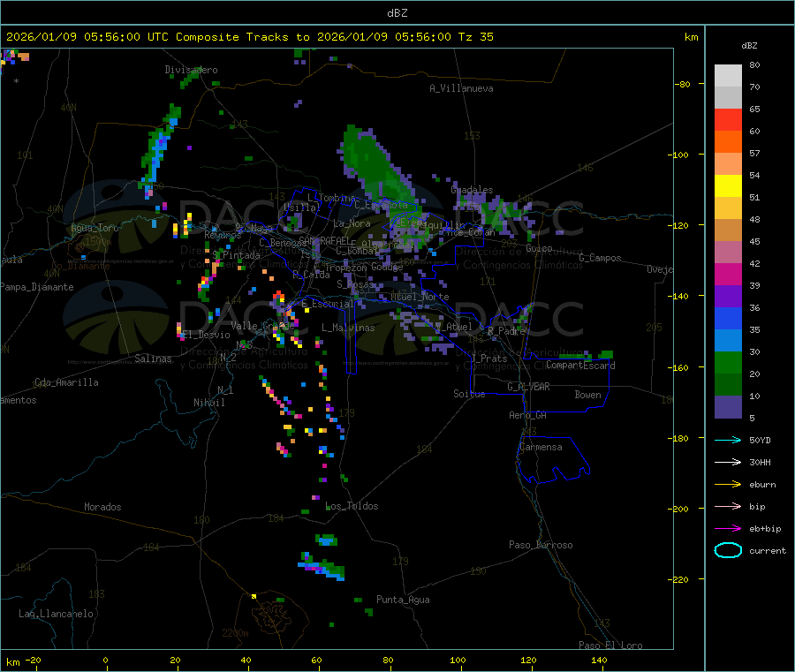Click the 50YD cyan arrow legend icon
Screen dimensions: 795x672
[x=728, y=440]
